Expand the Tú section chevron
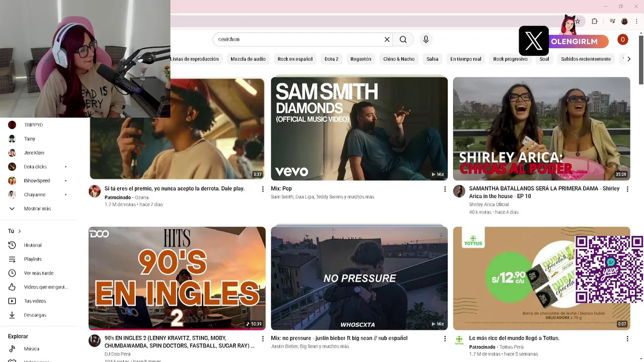The width and height of the screenshot is (644, 362). coord(20,231)
